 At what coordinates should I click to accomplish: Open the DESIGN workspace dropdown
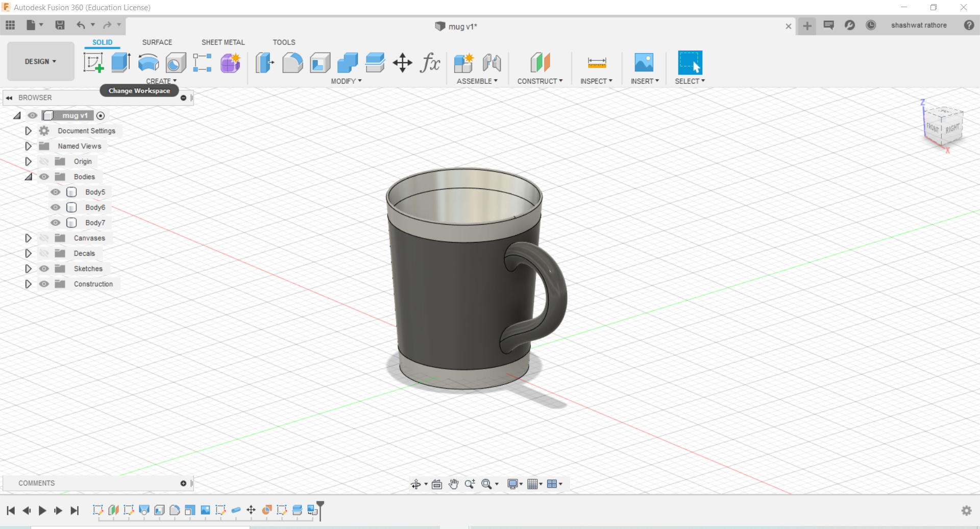pyautogui.click(x=40, y=61)
